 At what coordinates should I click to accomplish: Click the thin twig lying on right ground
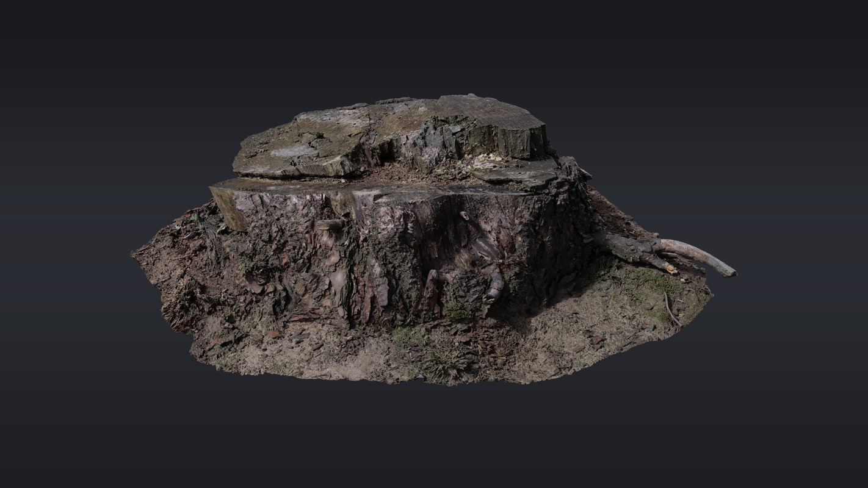coord(670,310)
